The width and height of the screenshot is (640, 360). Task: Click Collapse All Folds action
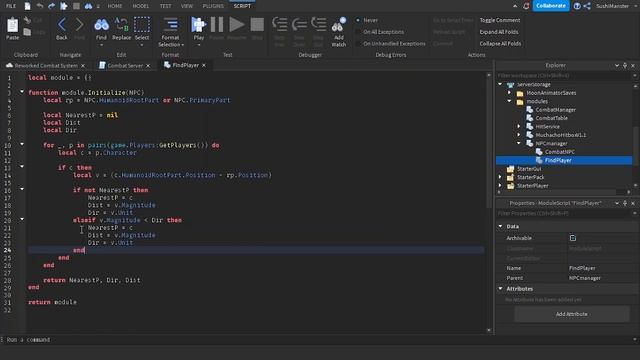pyautogui.click(x=500, y=44)
